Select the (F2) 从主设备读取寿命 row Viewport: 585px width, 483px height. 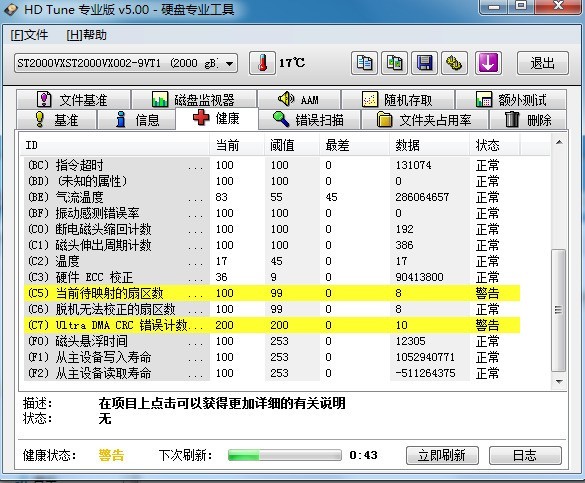[x=272, y=373]
